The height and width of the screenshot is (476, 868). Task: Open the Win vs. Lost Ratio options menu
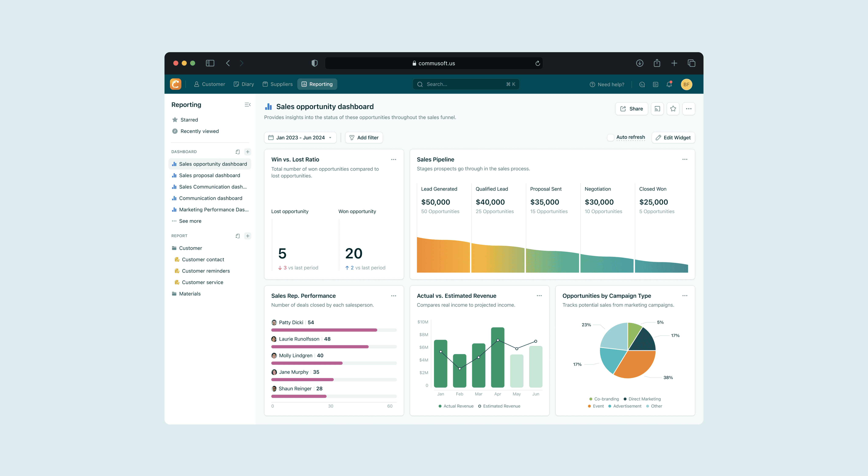(x=394, y=159)
